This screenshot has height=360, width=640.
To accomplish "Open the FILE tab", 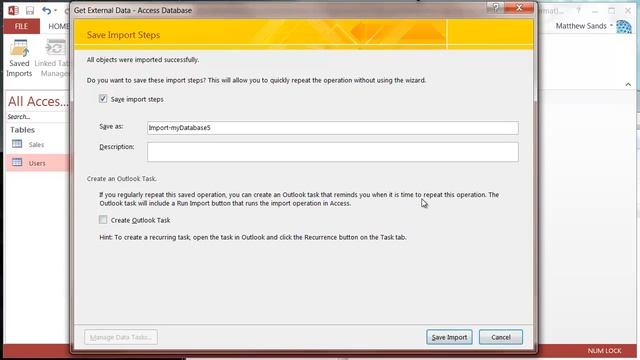I will 21,27.
